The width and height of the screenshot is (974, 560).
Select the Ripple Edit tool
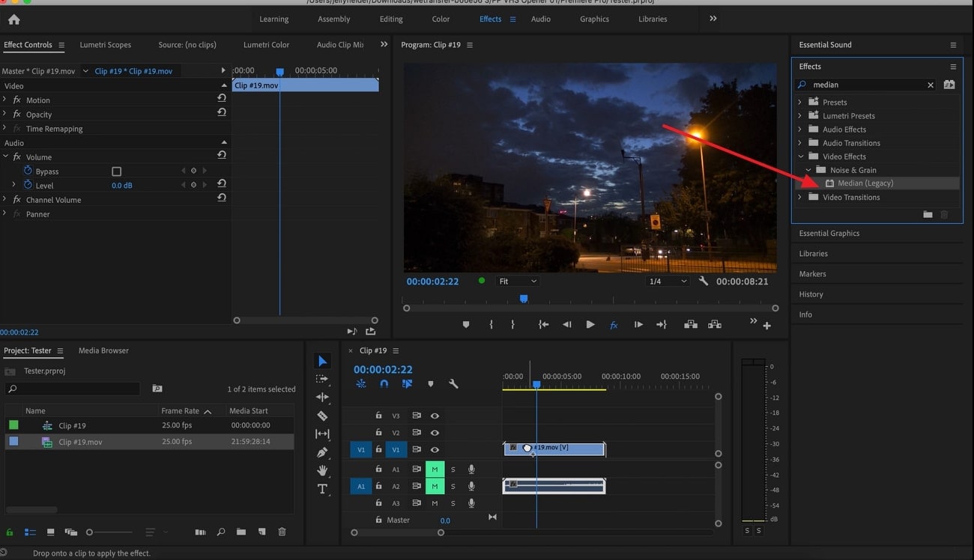[323, 398]
